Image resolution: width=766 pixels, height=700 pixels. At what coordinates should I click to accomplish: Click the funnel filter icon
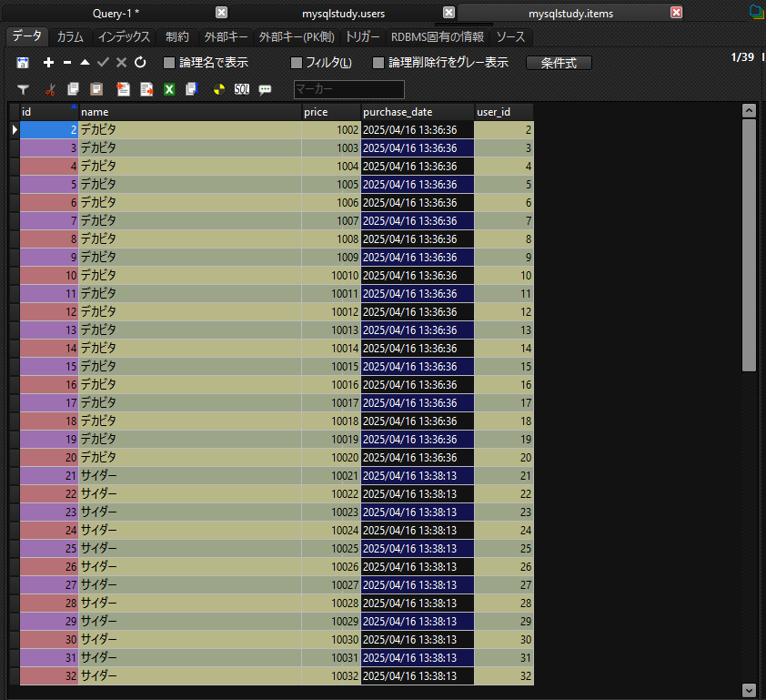coord(23,89)
